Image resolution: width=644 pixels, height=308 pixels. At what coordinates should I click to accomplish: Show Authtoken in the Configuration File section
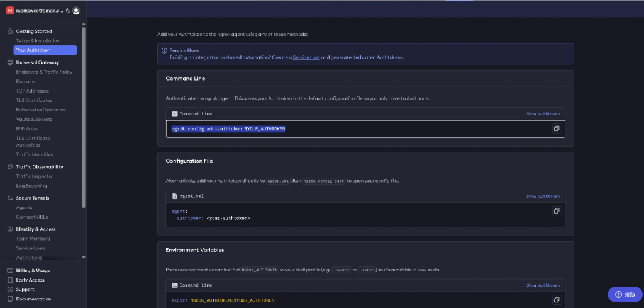point(543,197)
